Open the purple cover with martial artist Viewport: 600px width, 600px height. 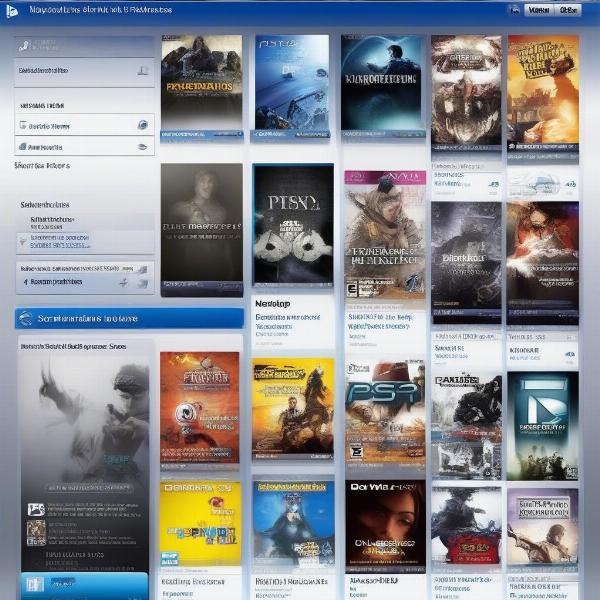pyautogui.click(x=543, y=528)
